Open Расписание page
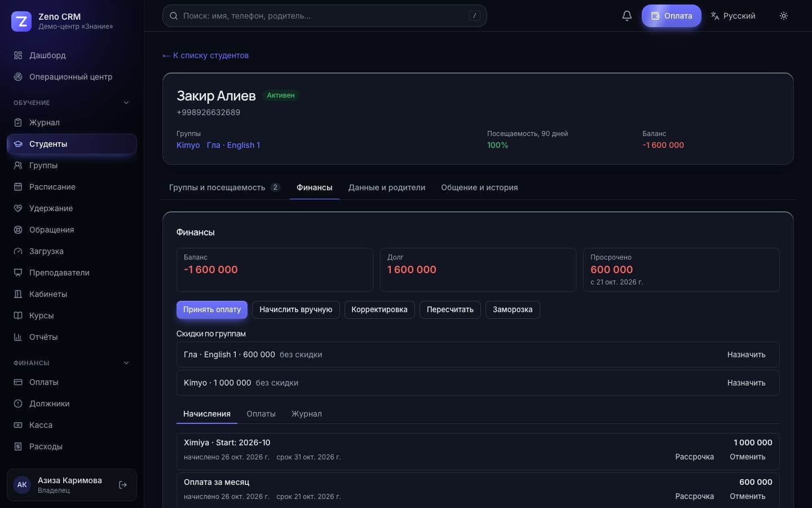This screenshot has width=812, height=508. point(72,187)
